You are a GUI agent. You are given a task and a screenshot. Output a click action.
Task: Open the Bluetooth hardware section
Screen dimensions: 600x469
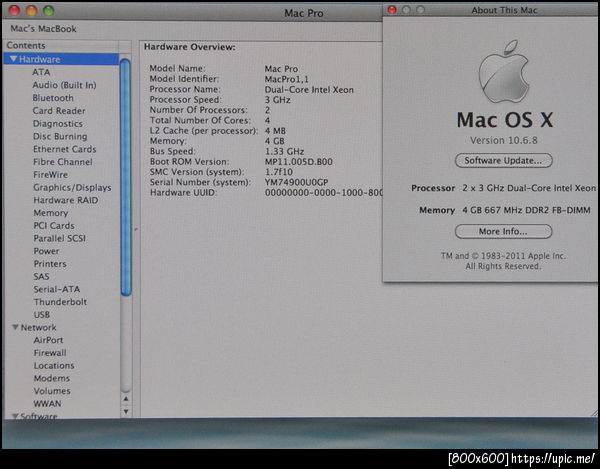click(x=53, y=98)
